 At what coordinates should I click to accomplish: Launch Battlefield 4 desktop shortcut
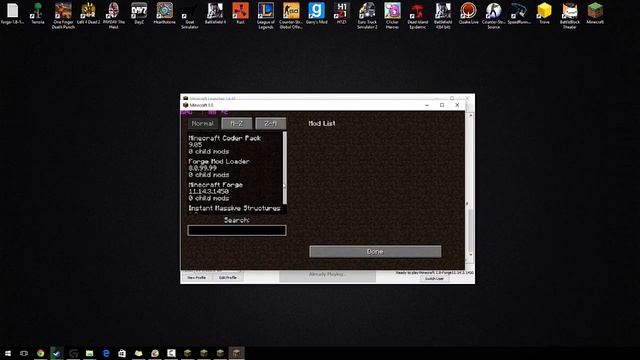(x=215, y=13)
